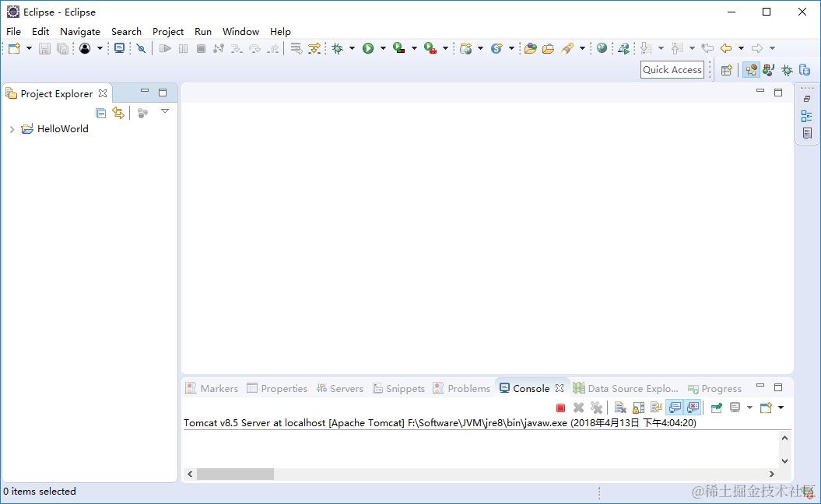
Task: Open the Data Source Explorer tab
Action: [626, 388]
